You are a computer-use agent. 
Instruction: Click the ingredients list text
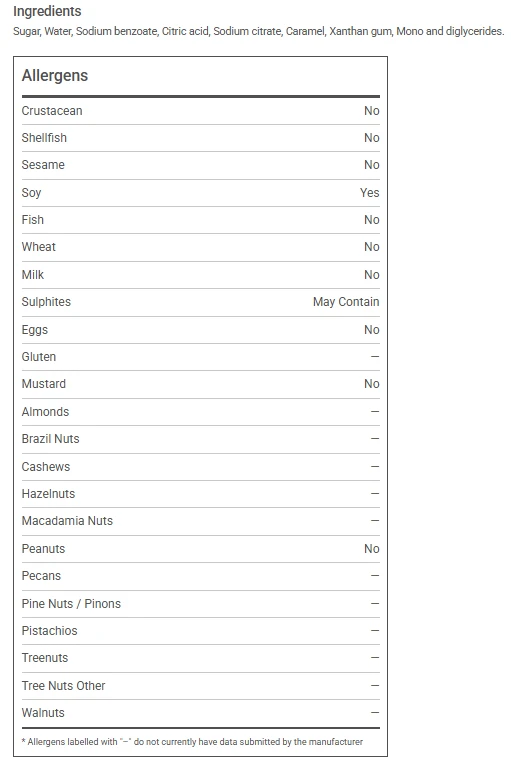pos(258,31)
